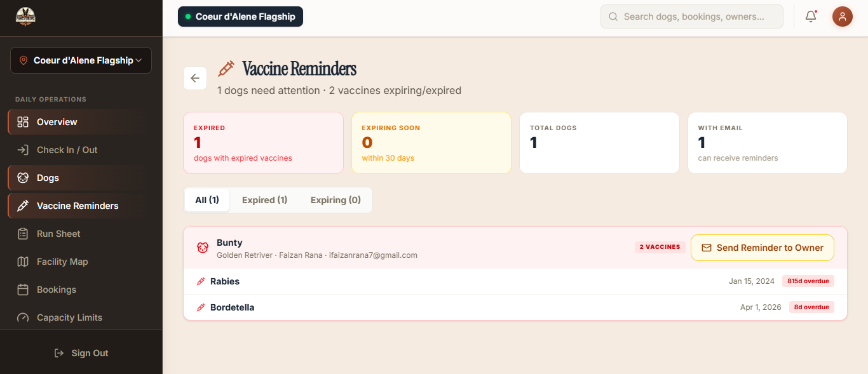This screenshot has height=374, width=868.
Task: Click the Expired summary card
Action: click(263, 143)
